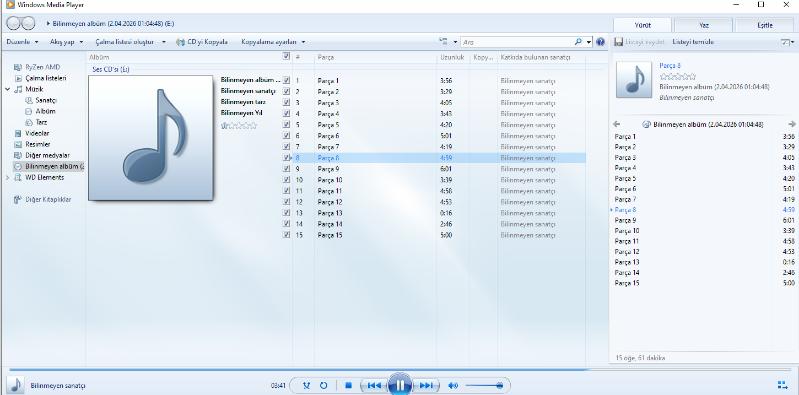Click CD'yi Kopyala button

pyautogui.click(x=202, y=42)
